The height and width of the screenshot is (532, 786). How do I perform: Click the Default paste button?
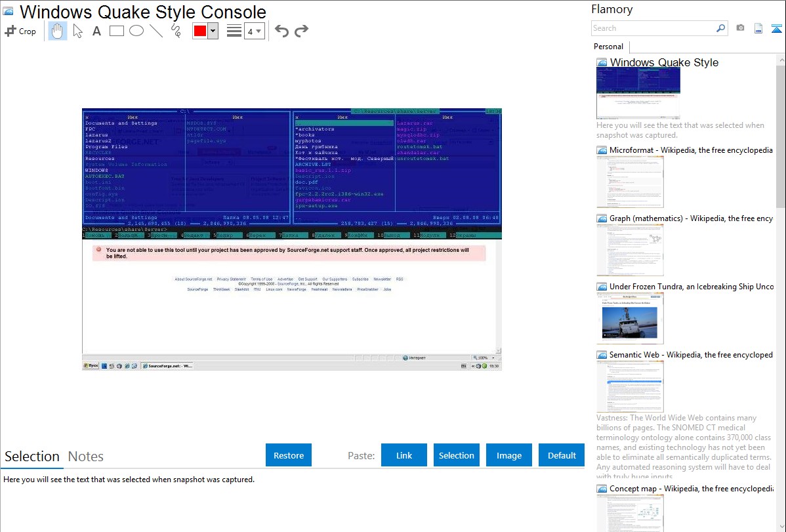pyautogui.click(x=562, y=455)
